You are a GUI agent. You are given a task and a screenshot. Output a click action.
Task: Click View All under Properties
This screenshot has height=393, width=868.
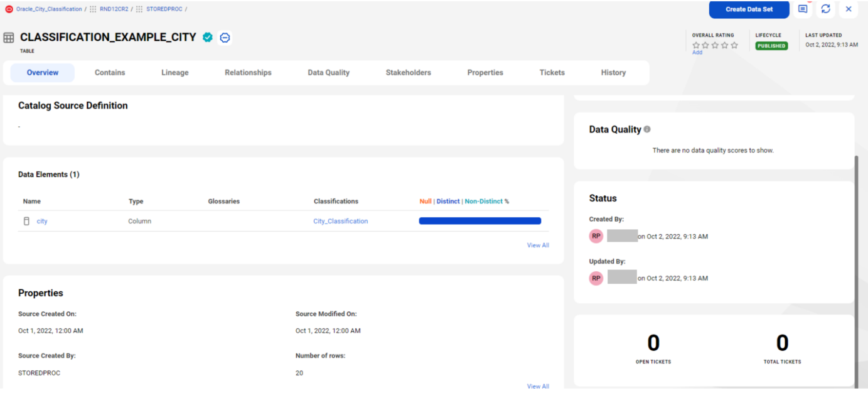coord(538,386)
